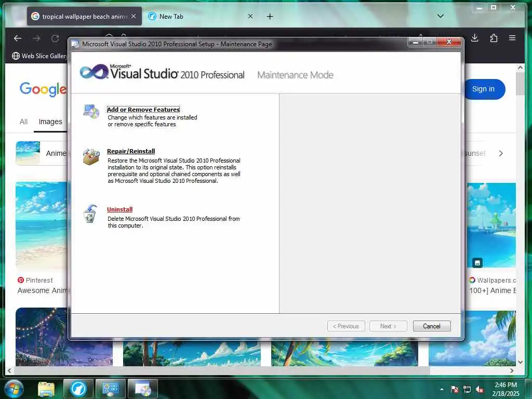Open a new browser tab with plus

pyautogui.click(x=270, y=16)
